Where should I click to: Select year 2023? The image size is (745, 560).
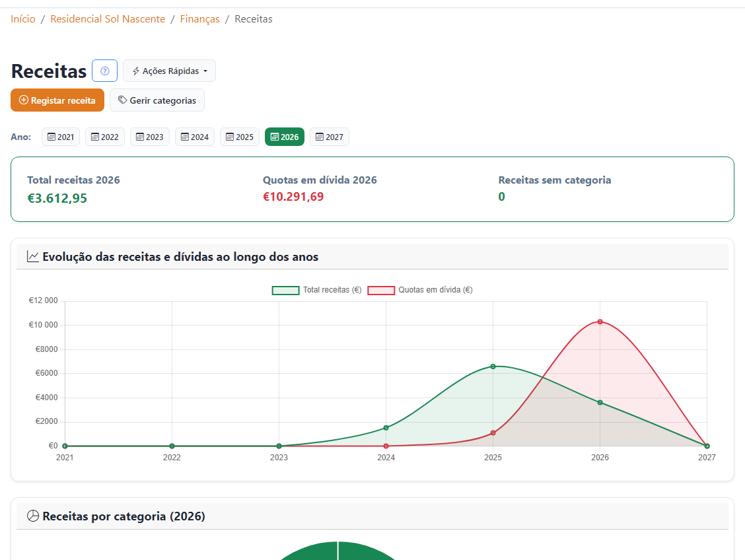(x=150, y=137)
